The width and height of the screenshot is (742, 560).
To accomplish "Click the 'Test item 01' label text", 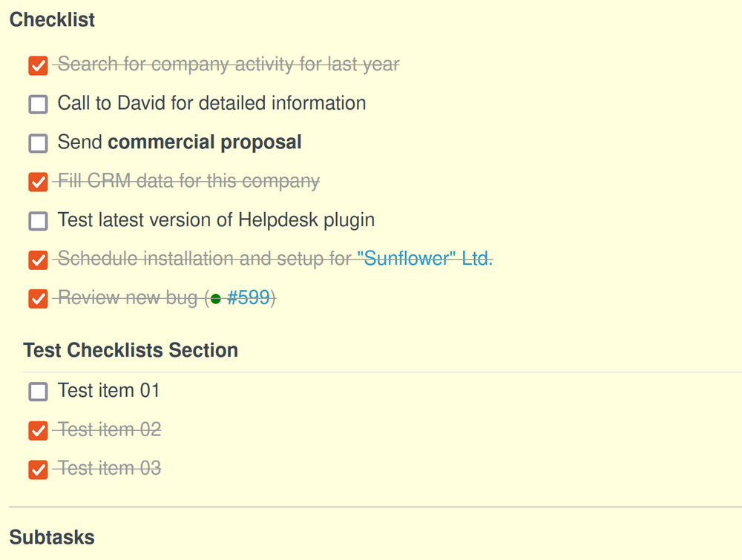I will tap(108, 391).
